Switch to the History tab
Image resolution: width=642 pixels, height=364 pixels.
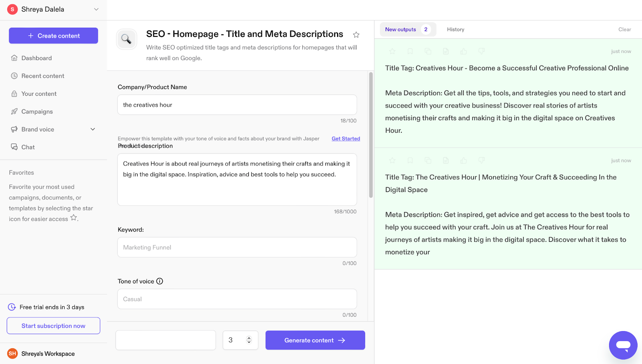tap(455, 29)
